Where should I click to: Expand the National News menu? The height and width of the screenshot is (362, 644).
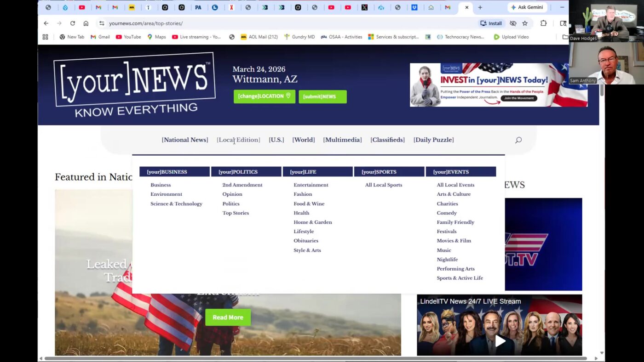point(184,140)
